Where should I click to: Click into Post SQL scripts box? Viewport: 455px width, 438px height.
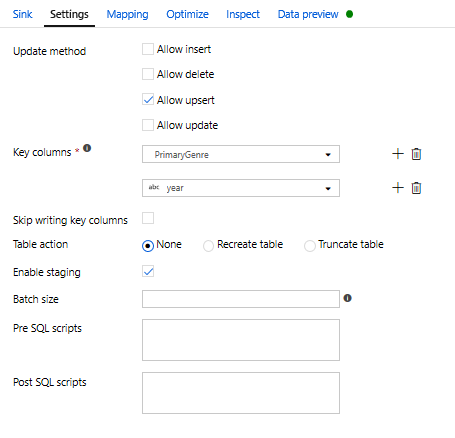[241, 393]
